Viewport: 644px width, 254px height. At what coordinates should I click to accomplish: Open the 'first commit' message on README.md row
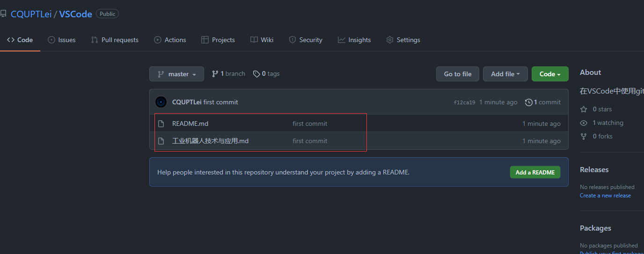310,123
